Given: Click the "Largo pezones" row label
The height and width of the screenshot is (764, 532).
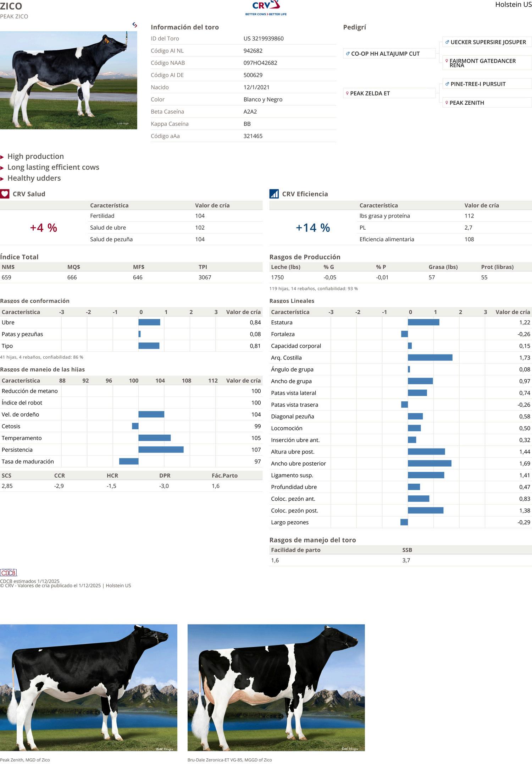Looking at the screenshot, I should 290,522.
